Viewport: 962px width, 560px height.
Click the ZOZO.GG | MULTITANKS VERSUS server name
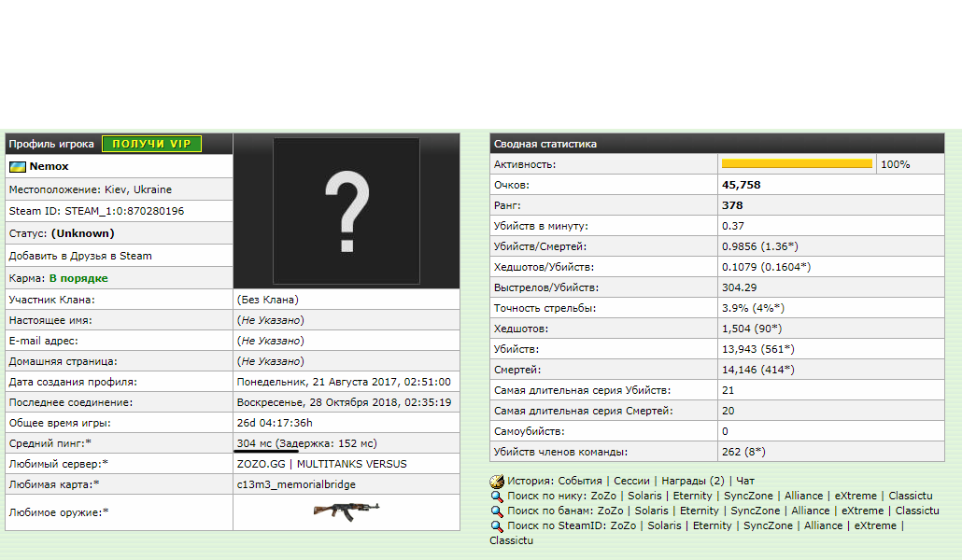click(x=321, y=464)
